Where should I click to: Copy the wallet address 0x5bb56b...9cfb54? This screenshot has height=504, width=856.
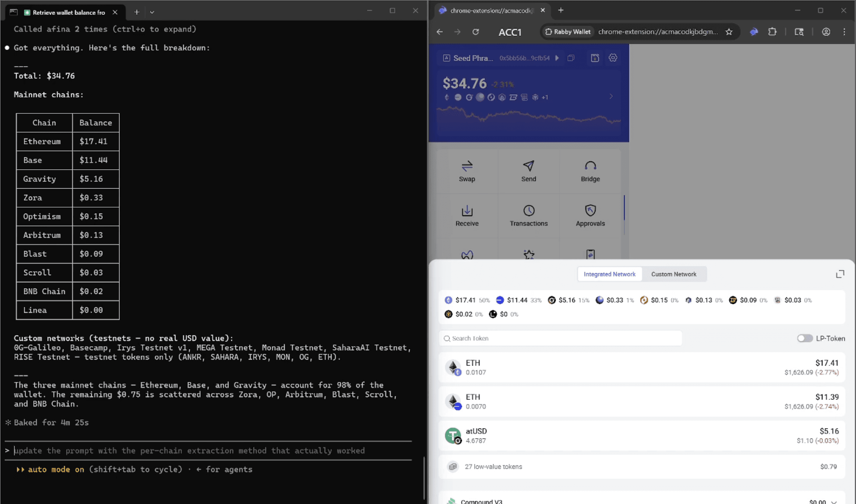(x=571, y=58)
